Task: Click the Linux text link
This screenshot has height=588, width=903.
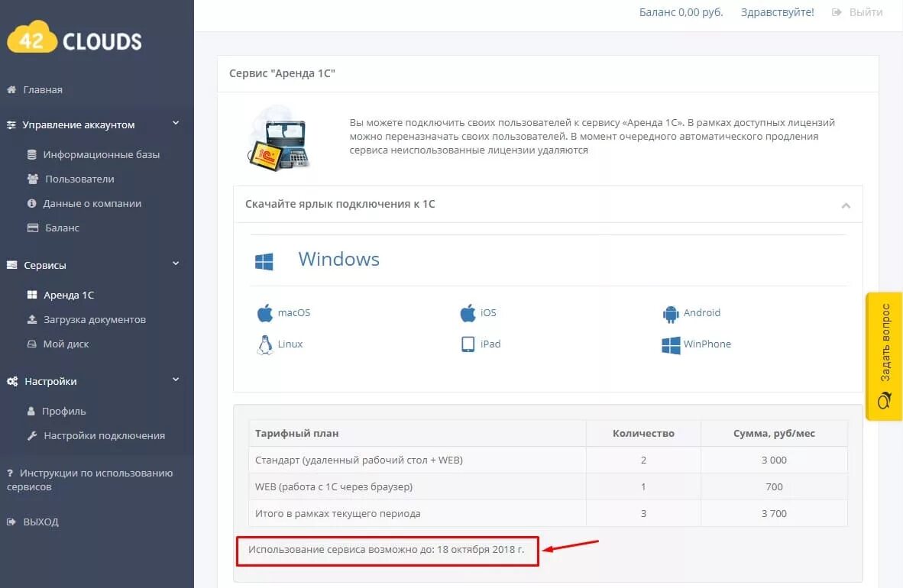Action: coord(290,344)
